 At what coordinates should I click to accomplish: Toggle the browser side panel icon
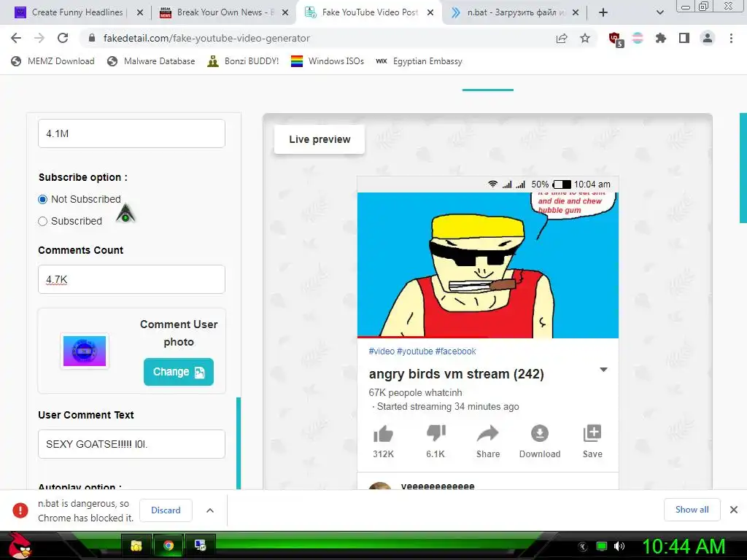684,38
